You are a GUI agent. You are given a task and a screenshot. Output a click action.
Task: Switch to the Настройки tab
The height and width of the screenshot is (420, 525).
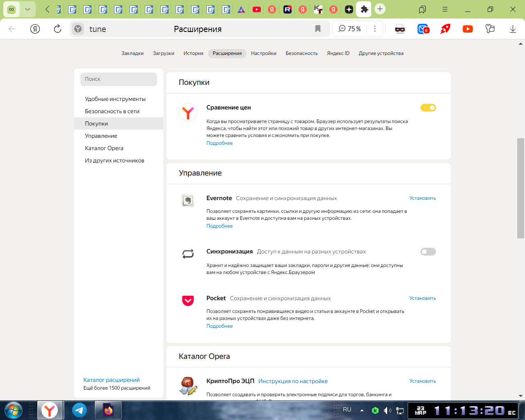coord(263,53)
